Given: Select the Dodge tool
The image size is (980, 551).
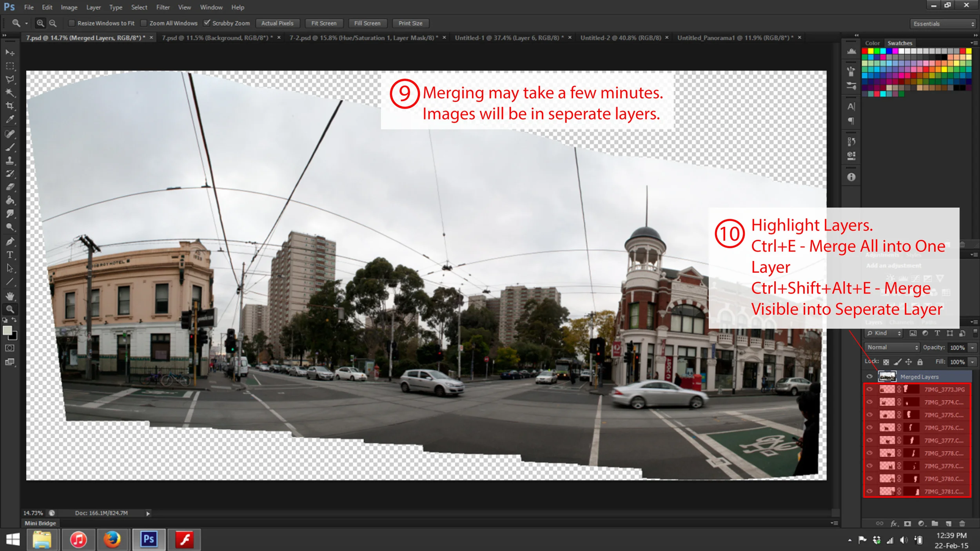Looking at the screenshot, I should tap(10, 227).
